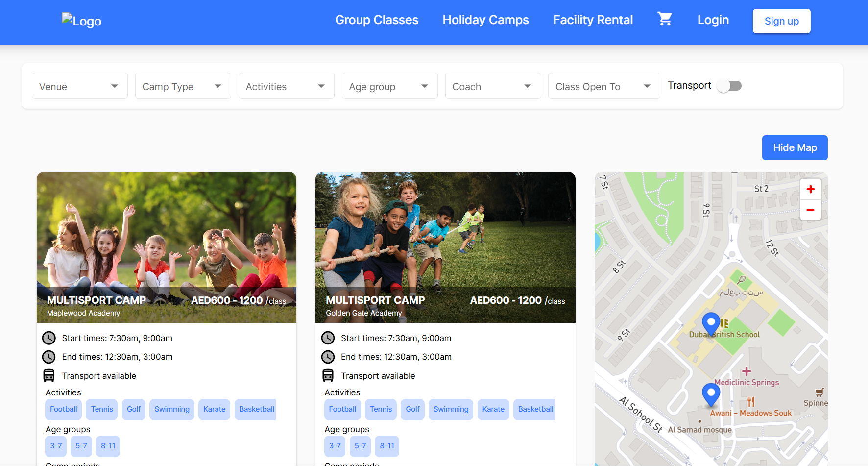
Task: Click the map zoom out minus icon
Action: (810, 210)
